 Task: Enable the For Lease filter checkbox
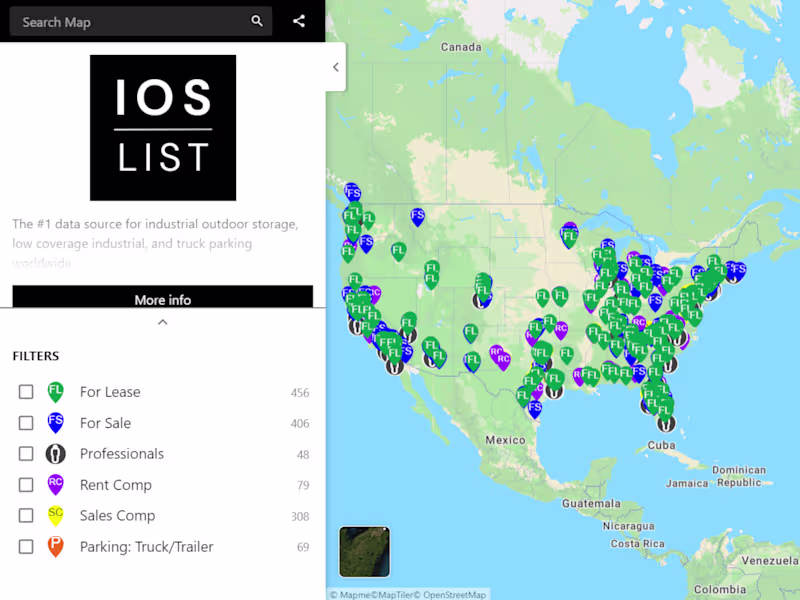[x=26, y=392]
